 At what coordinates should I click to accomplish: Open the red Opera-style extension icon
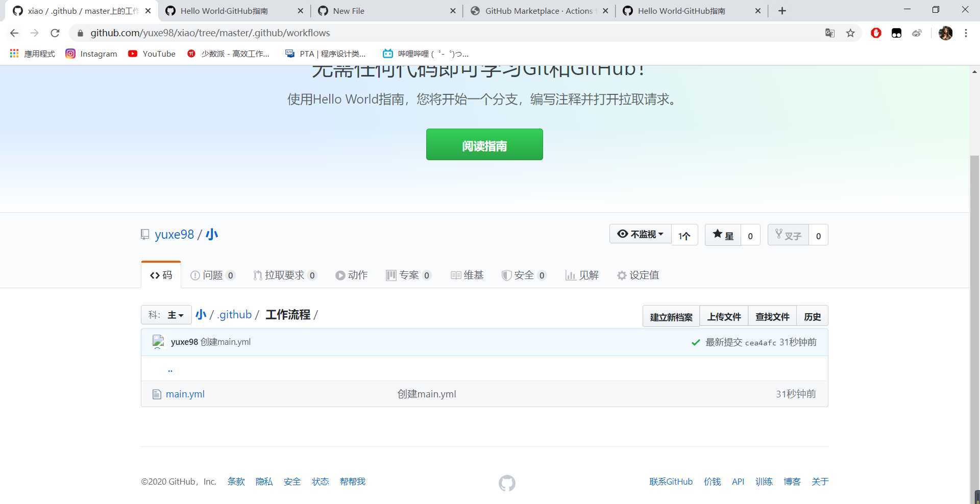(x=876, y=33)
